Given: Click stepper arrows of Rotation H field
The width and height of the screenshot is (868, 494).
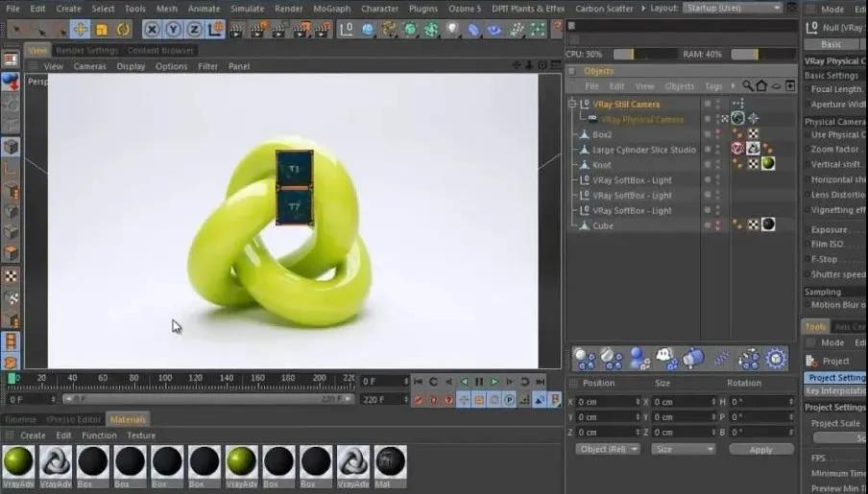Looking at the screenshot, I should [x=791, y=402].
